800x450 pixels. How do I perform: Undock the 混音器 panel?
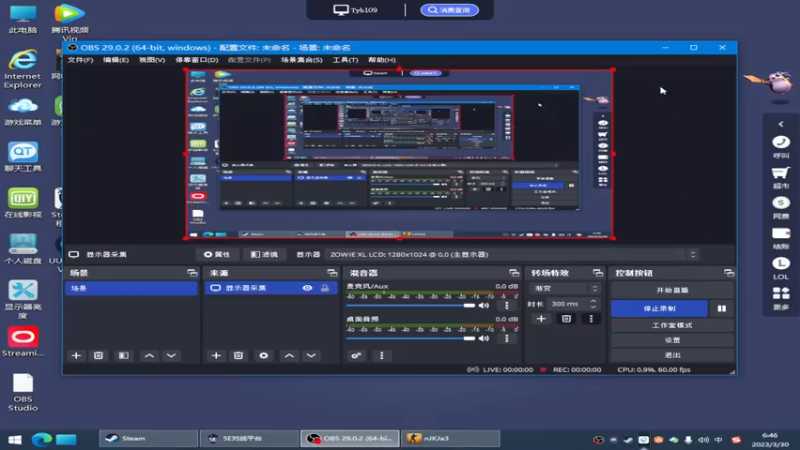pyautogui.click(x=514, y=273)
